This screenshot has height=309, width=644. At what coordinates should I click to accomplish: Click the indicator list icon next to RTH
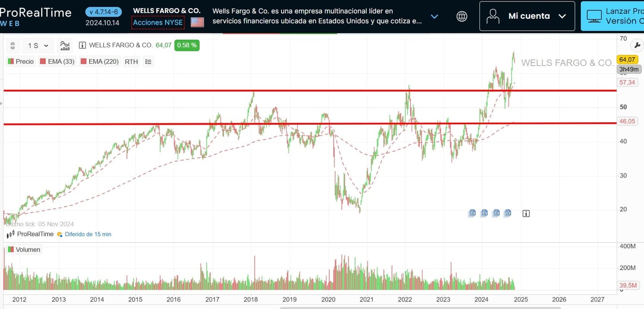pyautogui.click(x=148, y=62)
